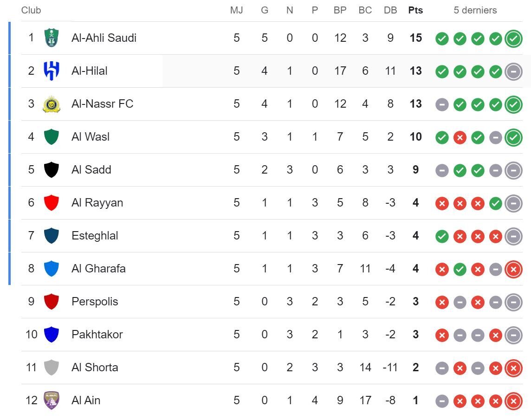The height and width of the screenshot is (420, 531).
Task: Click Al Shorta's latest loss result icon
Action: pos(513,368)
